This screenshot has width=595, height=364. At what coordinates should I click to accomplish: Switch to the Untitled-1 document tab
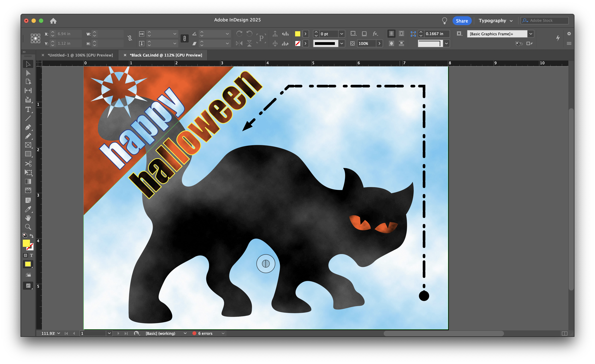click(80, 55)
